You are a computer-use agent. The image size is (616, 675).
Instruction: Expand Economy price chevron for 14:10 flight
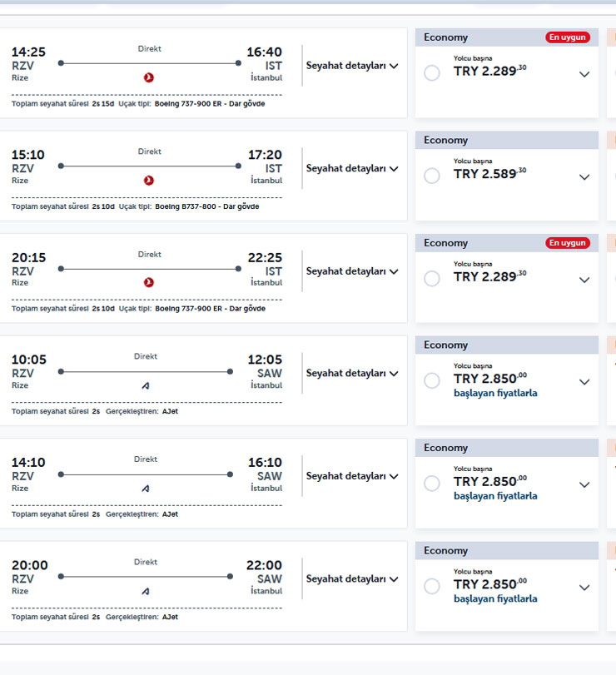[x=584, y=484]
